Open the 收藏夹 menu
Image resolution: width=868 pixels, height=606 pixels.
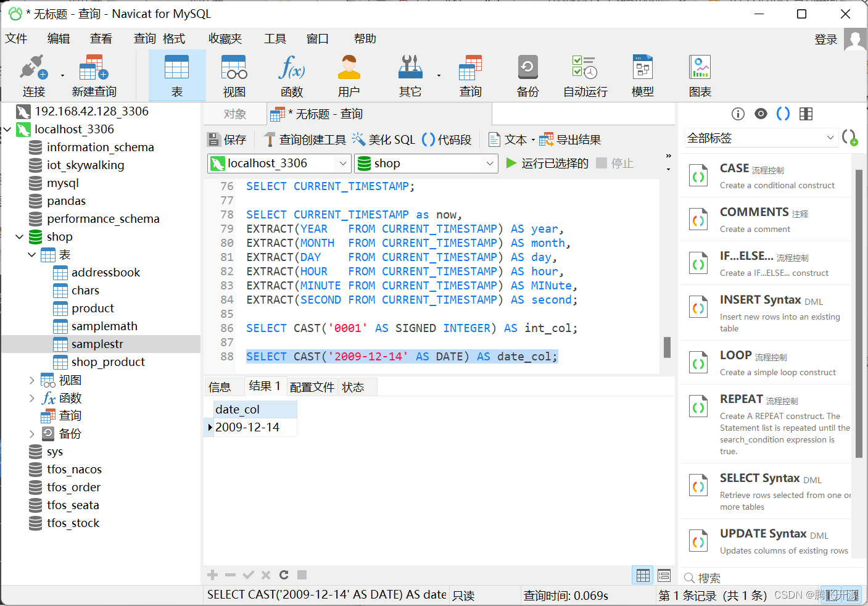(x=225, y=39)
